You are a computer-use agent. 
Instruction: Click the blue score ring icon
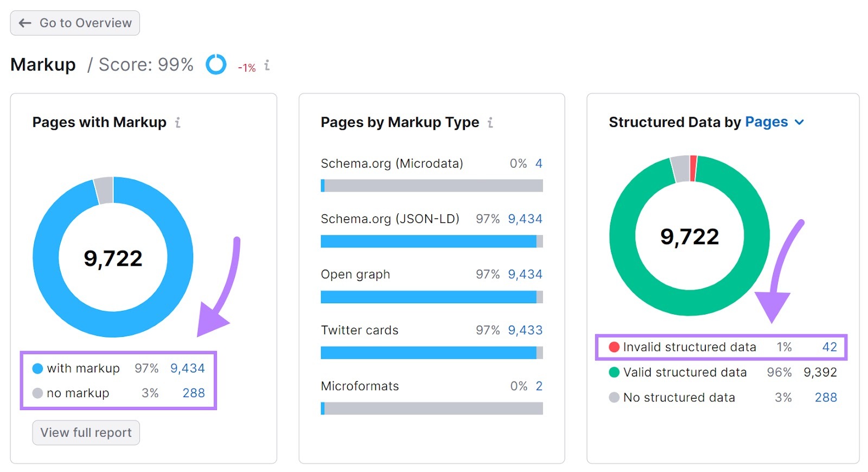[x=216, y=65]
